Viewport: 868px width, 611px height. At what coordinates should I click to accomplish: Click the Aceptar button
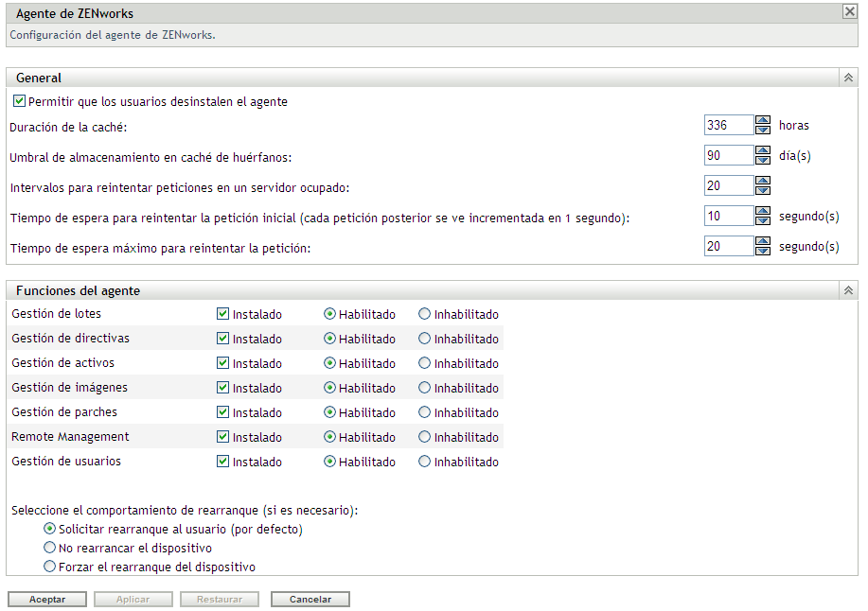[46, 600]
